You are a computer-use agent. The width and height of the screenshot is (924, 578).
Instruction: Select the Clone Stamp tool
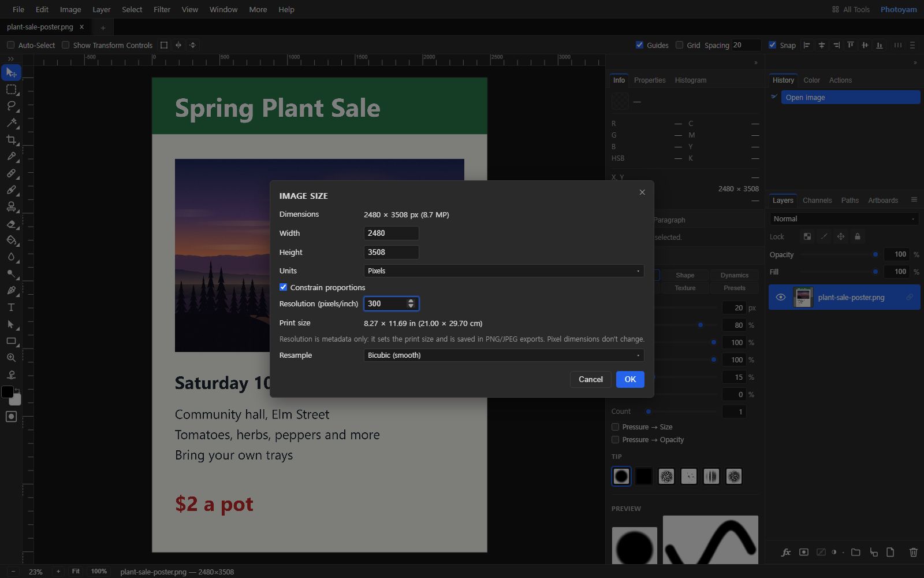11,206
